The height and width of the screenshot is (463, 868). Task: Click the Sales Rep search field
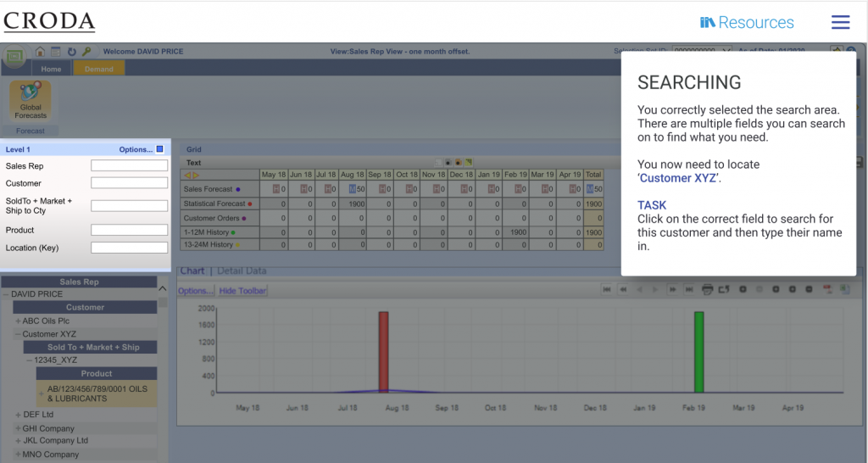click(129, 165)
